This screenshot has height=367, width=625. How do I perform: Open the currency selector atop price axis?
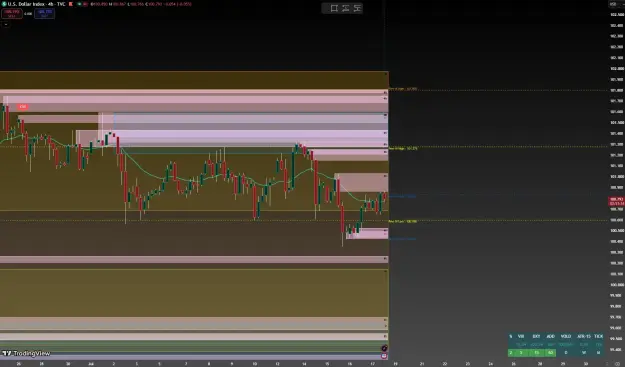click(x=613, y=4)
